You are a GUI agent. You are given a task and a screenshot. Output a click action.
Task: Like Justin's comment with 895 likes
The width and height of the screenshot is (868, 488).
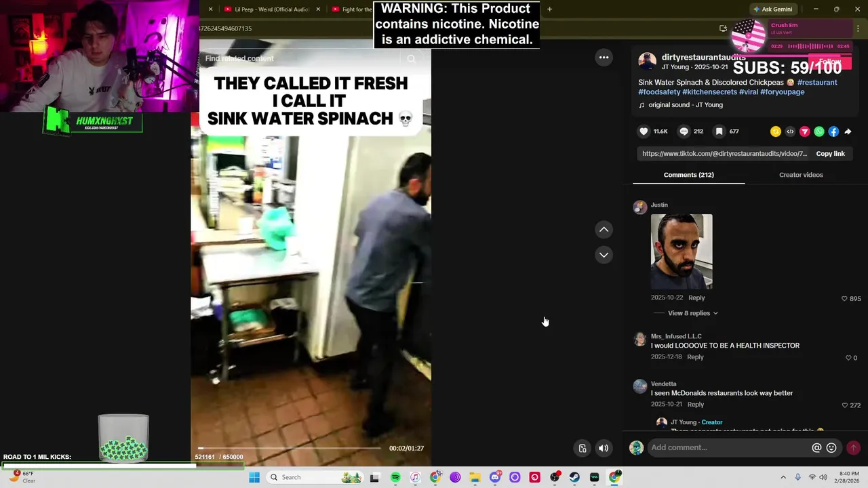(844, 298)
